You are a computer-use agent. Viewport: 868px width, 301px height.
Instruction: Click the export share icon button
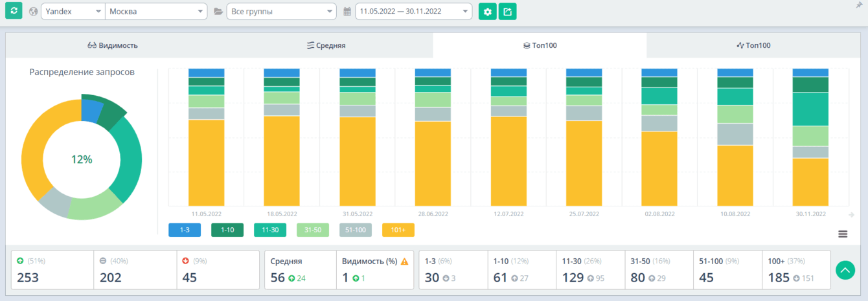click(507, 12)
